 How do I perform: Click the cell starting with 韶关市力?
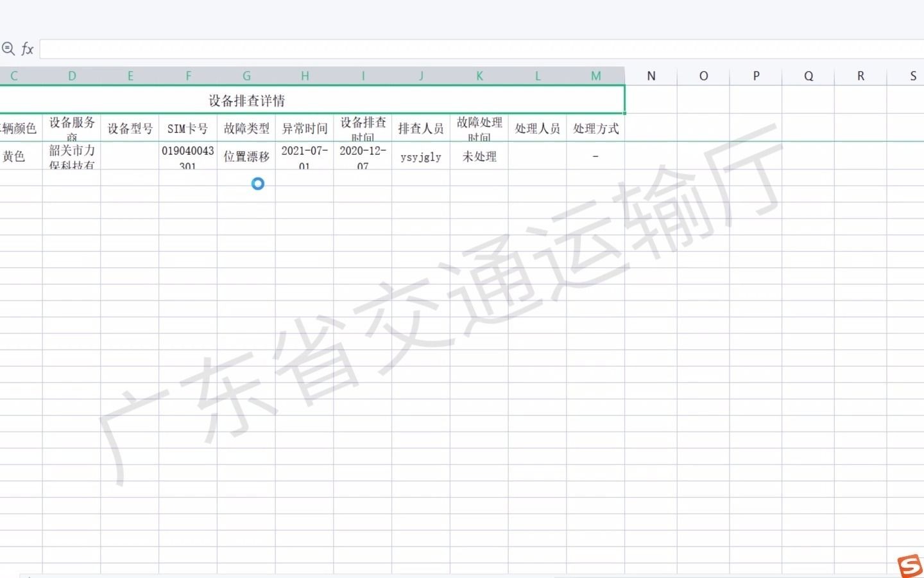72,156
